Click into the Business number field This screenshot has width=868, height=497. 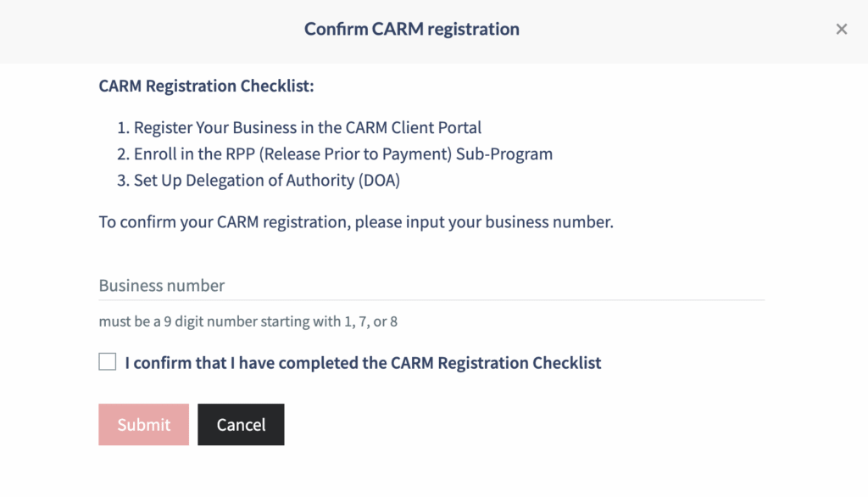coord(431,286)
